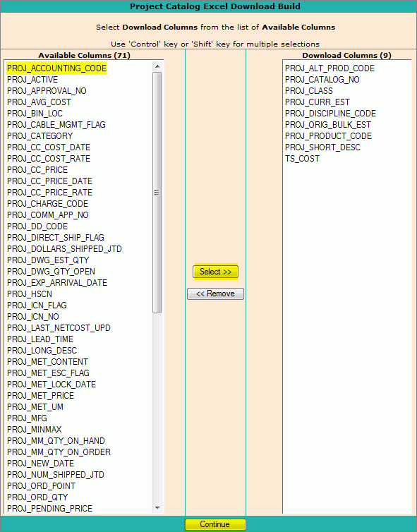Pick PROJ_SHORT_DESC in Download Columns
Viewport: 417px width, 532px height.
tap(322, 147)
